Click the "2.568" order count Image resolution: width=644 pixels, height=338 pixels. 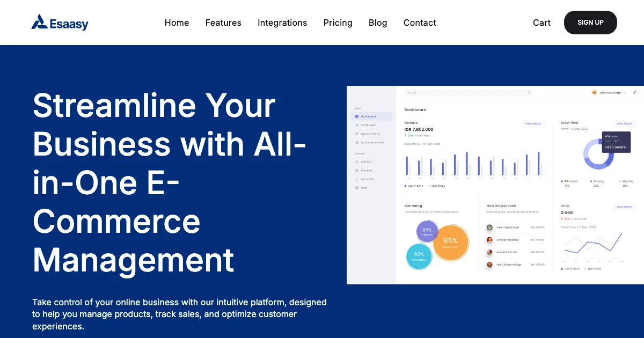[x=567, y=212]
